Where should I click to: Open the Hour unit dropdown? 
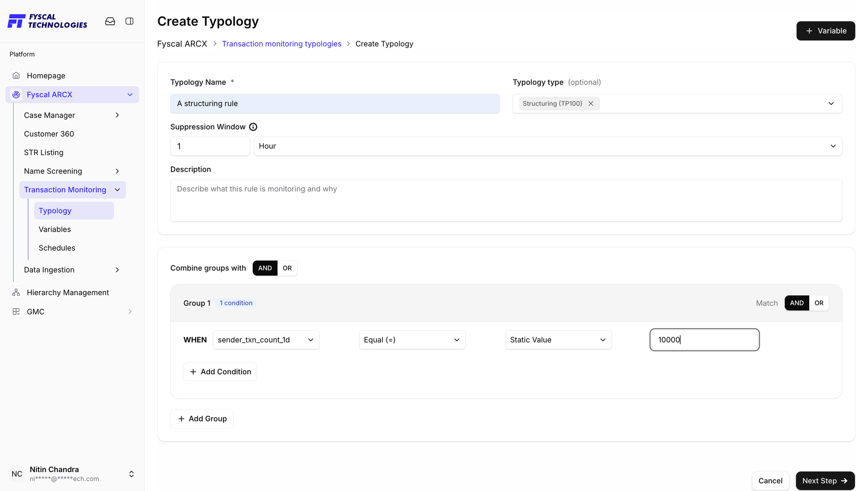point(547,146)
